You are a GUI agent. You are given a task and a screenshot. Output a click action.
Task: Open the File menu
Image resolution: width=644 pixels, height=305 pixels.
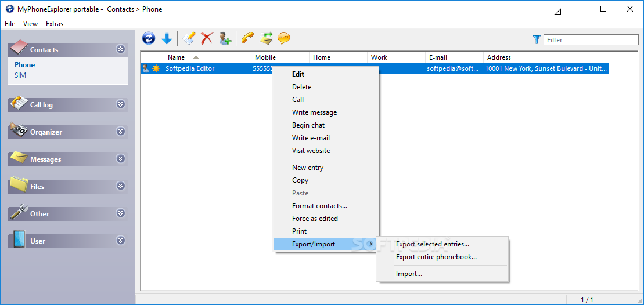coord(10,24)
